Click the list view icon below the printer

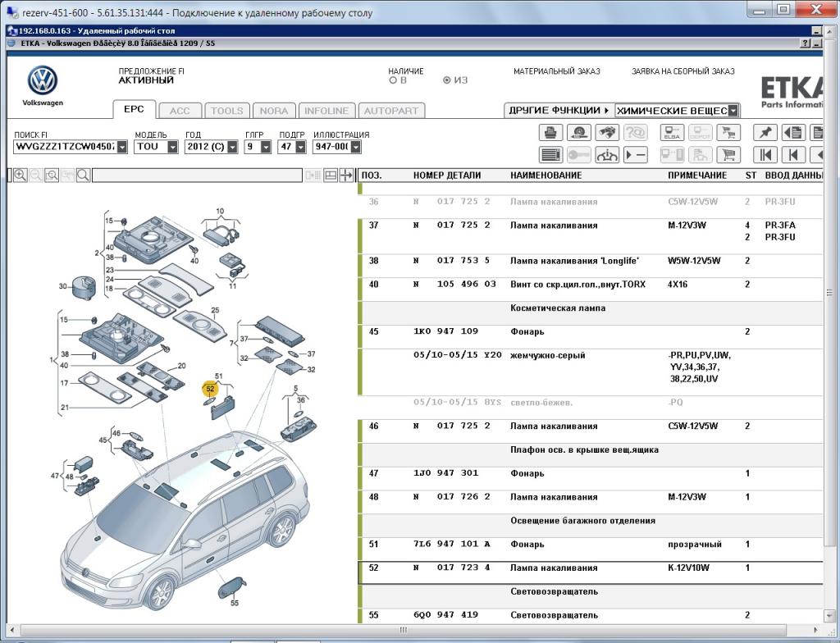point(550,155)
